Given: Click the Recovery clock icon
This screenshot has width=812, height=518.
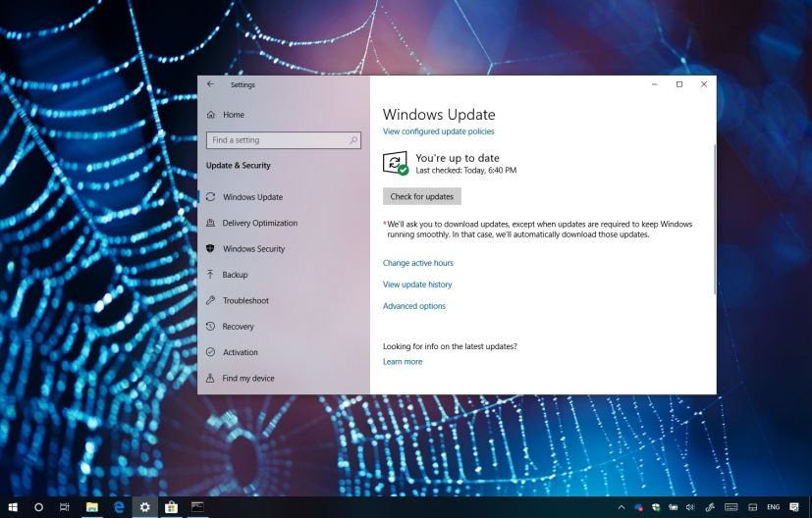Looking at the screenshot, I should [x=210, y=326].
